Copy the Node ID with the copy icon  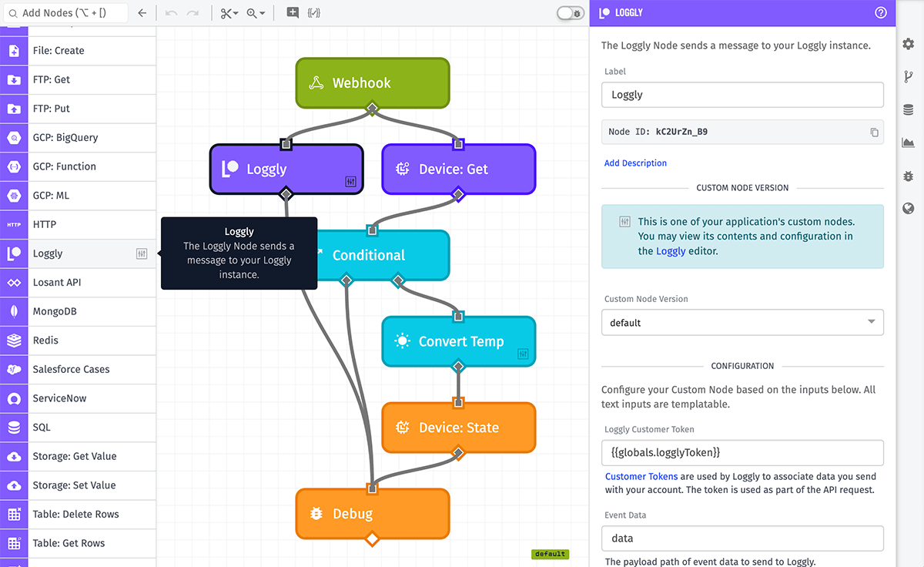point(874,132)
